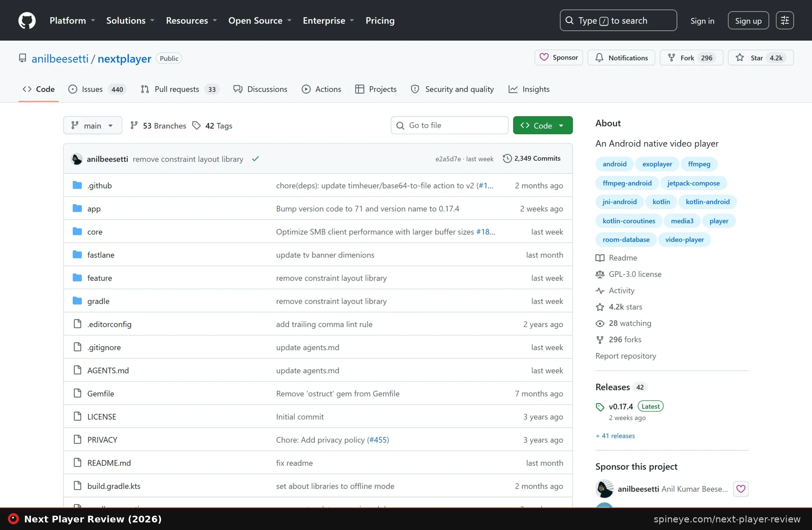Switch to the Actions tab
Screen dimensions: 812x530
(x=321, y=89)
